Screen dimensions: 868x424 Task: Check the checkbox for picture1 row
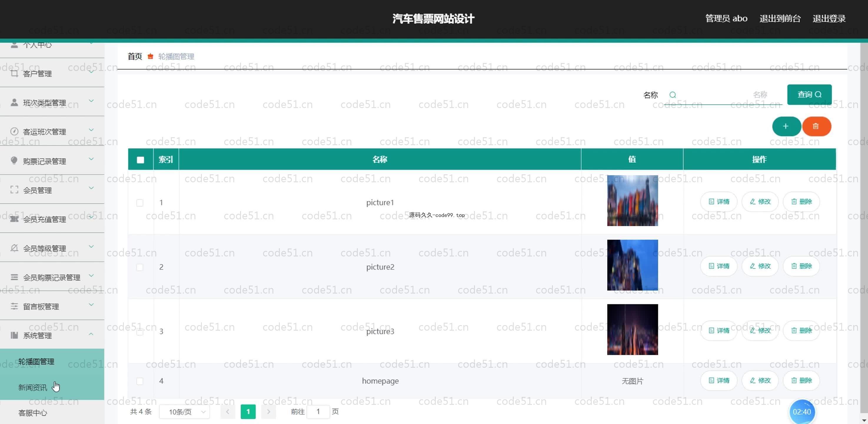140,203
